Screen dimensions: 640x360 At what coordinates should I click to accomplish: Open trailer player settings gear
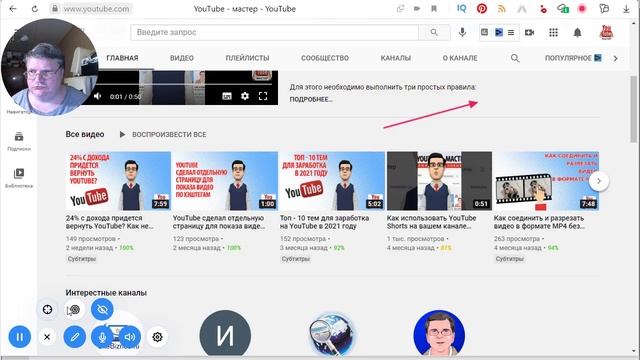pyautogui.click(x=245, y=96)
